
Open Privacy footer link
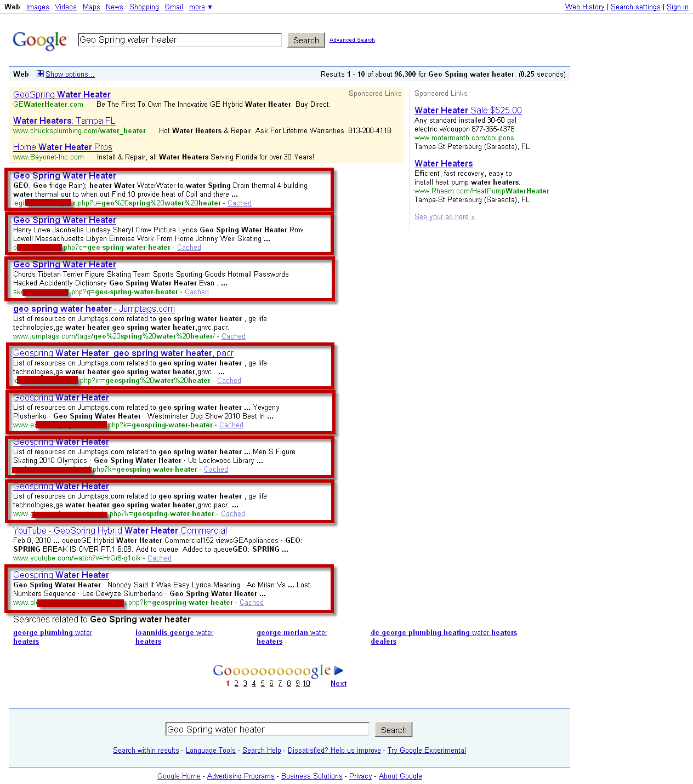(360, 776)
